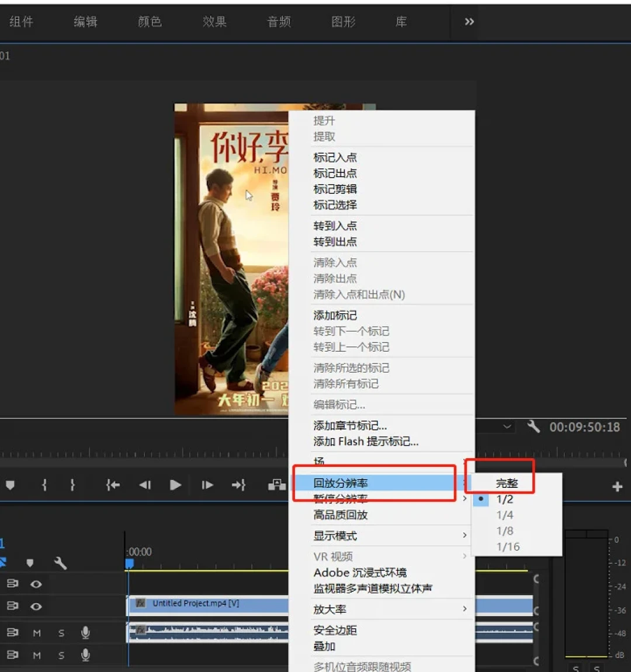This screenshot has height=672, width=631.
Task: Jump to the In point with Go to In
Action: click(113, 485)
